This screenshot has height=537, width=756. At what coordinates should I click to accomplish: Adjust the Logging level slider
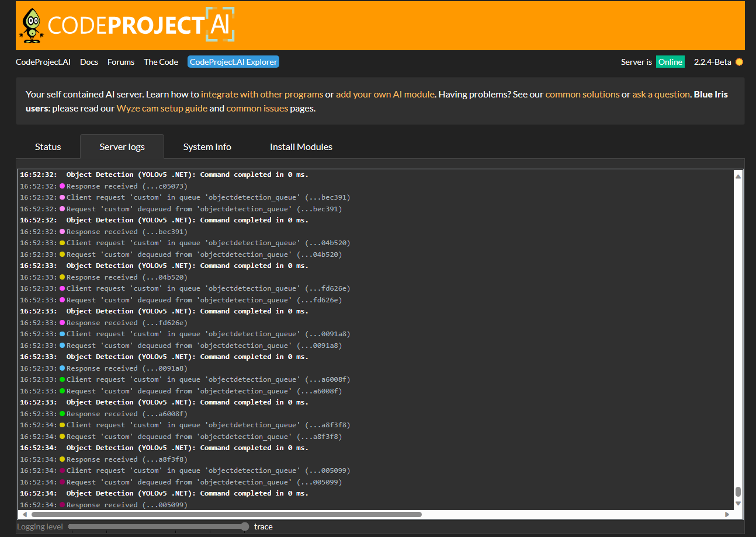click(x=159, y=526)
